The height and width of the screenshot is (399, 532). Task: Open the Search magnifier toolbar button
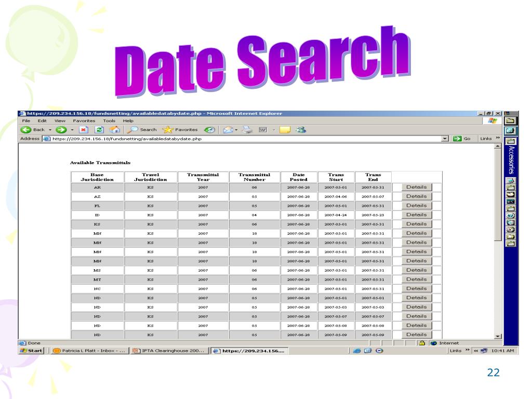[141, 129]
